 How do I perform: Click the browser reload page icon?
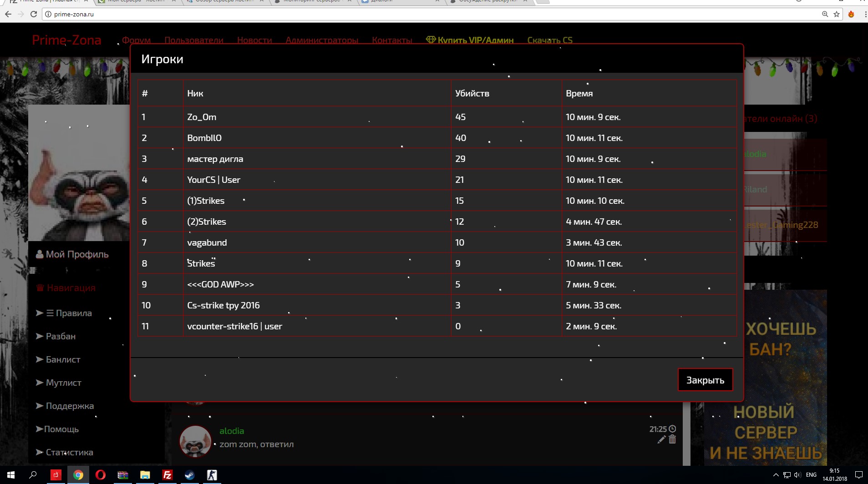coord(33,14)
